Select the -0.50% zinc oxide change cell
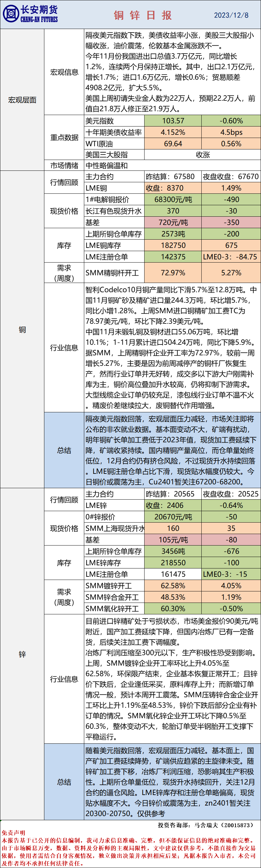Image resolution: width=261 pixels, height=868 pixels. pyautogui.click(x=231, y=609)
